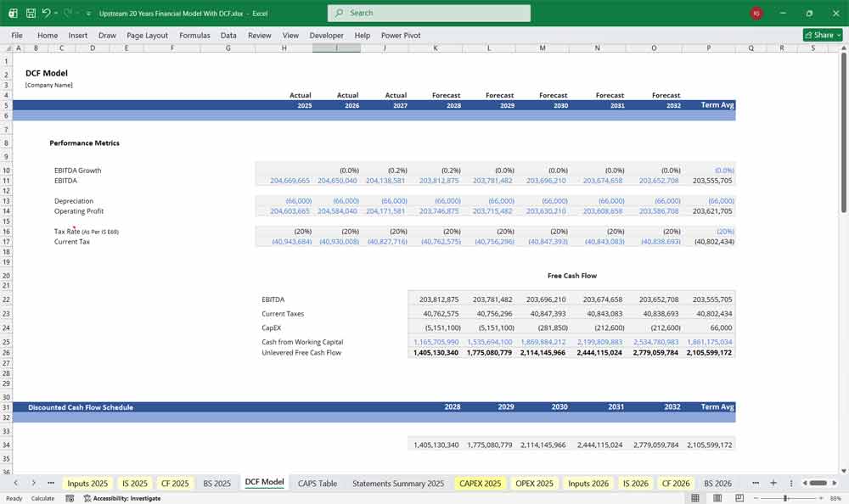Switch to the Formulas ribbon tab
The width and height of the screenshot is (849, 504).
pyautogui.click(x=194, y=35)
